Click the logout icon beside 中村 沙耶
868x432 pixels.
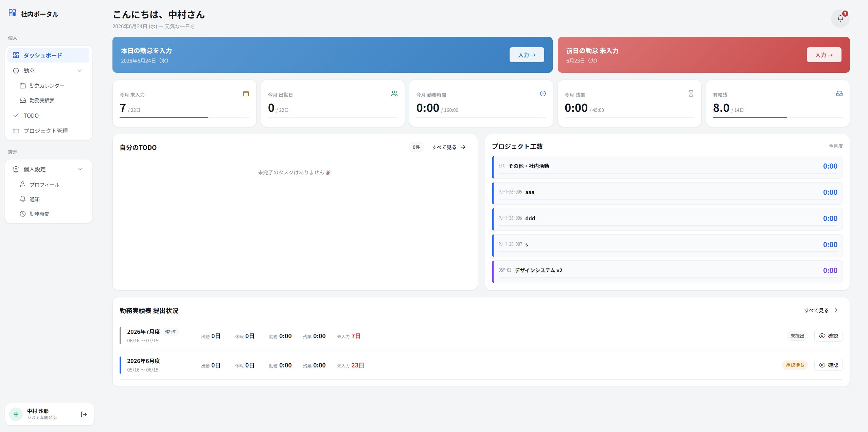[x=84, y=414]
